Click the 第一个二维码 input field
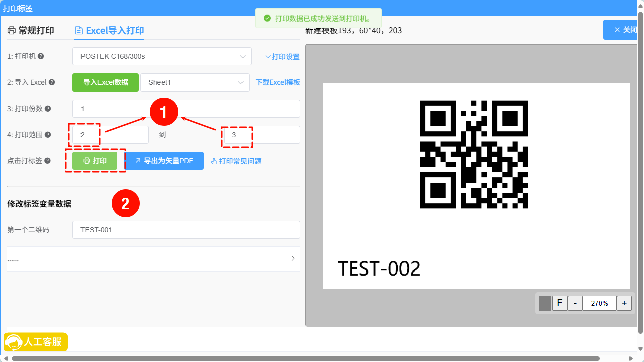This screenshot has height=362, width=644. click(186, 230)
